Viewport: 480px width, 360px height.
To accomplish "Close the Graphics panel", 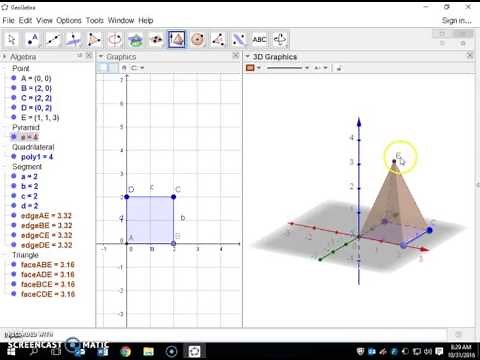I will (236, 56).
